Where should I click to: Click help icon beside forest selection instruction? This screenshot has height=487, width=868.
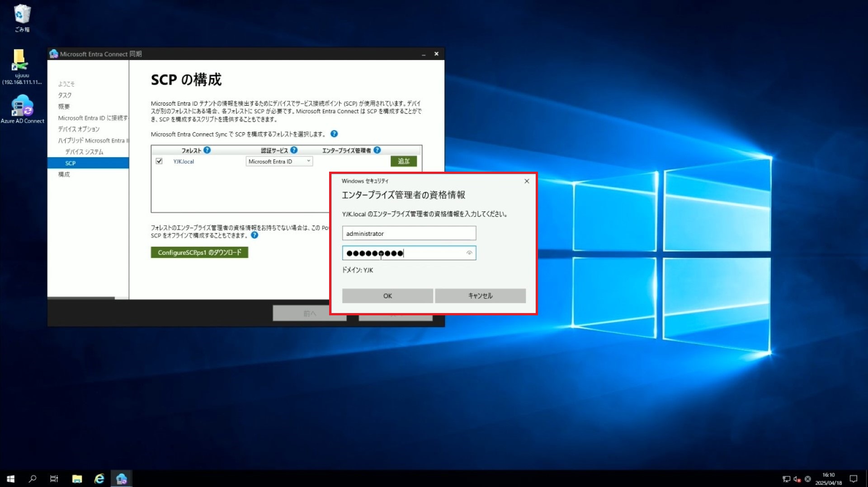(x=334, y=134)
